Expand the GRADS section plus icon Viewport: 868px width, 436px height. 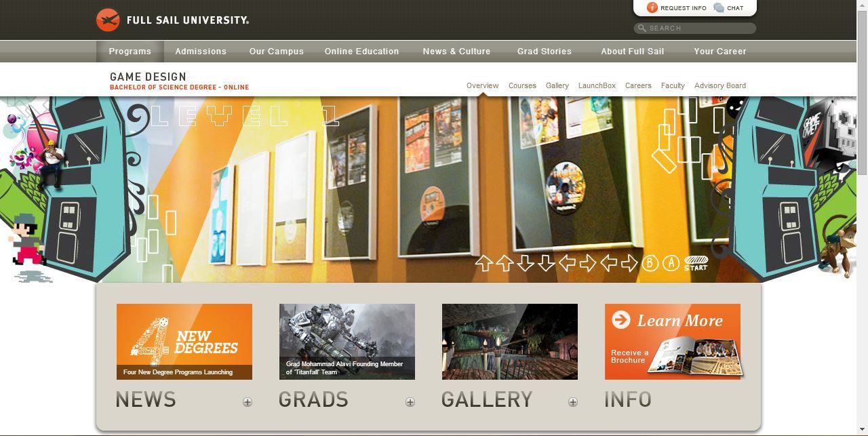tap(410, 402)
